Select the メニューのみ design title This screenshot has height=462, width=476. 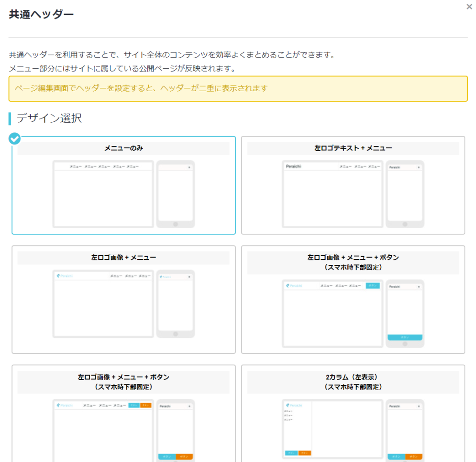(123, 148)
